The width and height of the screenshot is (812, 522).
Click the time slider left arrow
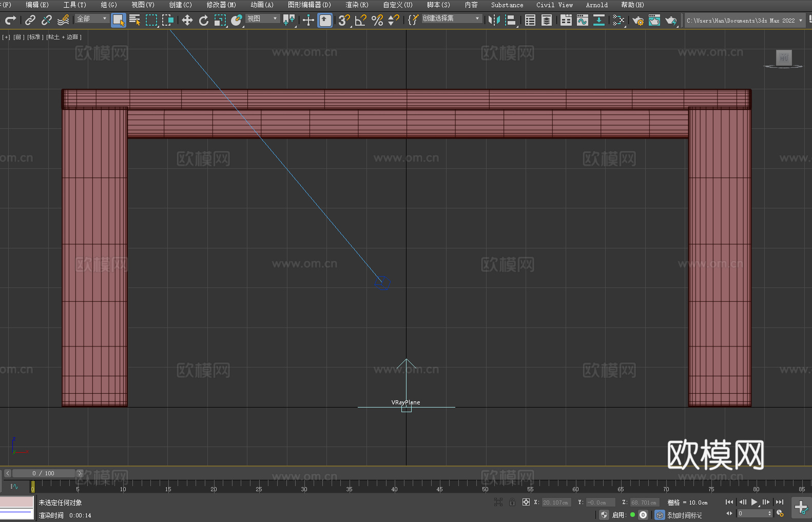[8, 473]
